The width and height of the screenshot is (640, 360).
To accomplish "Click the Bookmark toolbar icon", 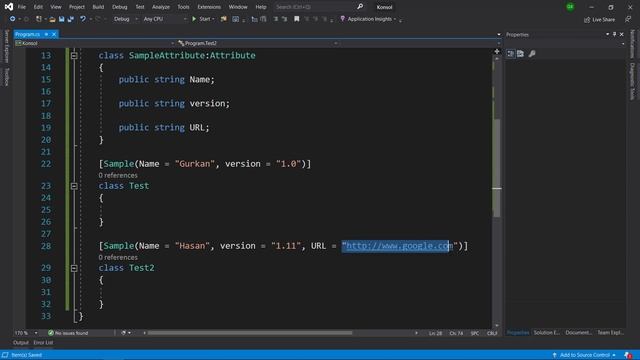I will coord(297,19).
